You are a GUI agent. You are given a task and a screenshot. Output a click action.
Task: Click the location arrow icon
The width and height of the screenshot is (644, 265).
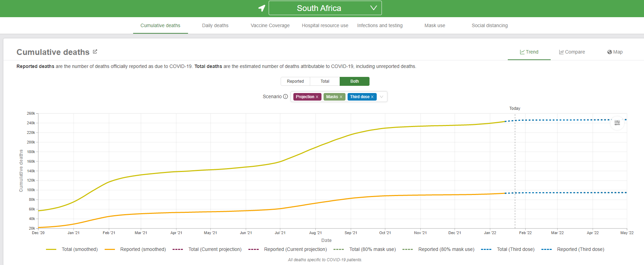click(262, 8)
